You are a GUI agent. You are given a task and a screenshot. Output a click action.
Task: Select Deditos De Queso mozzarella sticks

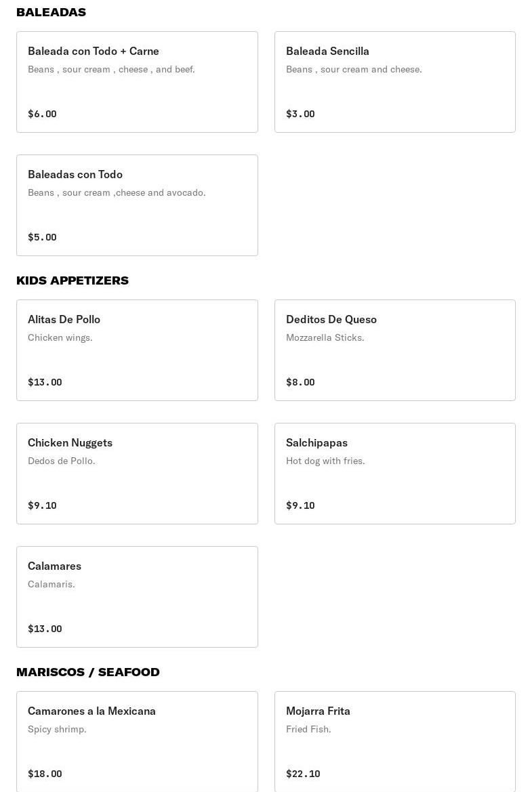394,350
